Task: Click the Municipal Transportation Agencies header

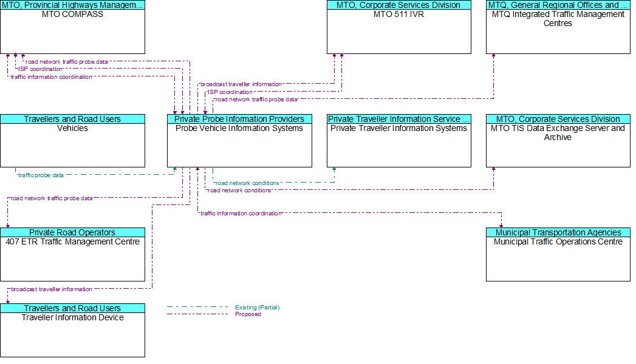Action: point(558,232)
